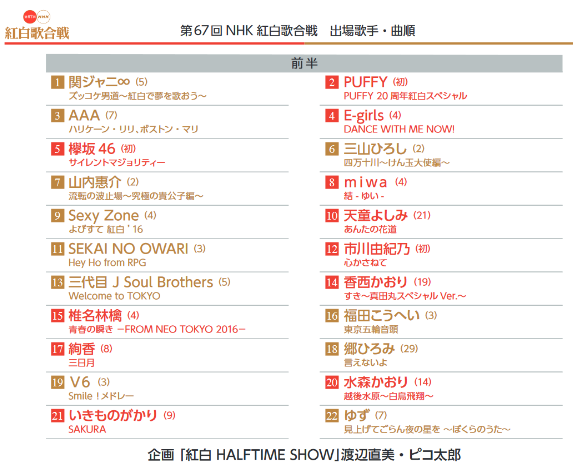
Task: Click the number 2 badge for PUFFY
Action: point(332,82)
